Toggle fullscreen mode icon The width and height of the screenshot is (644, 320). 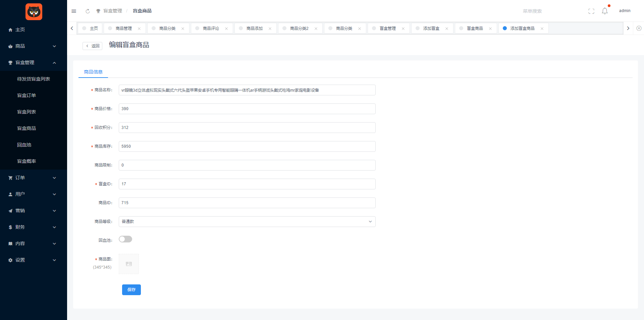(591, 11)
